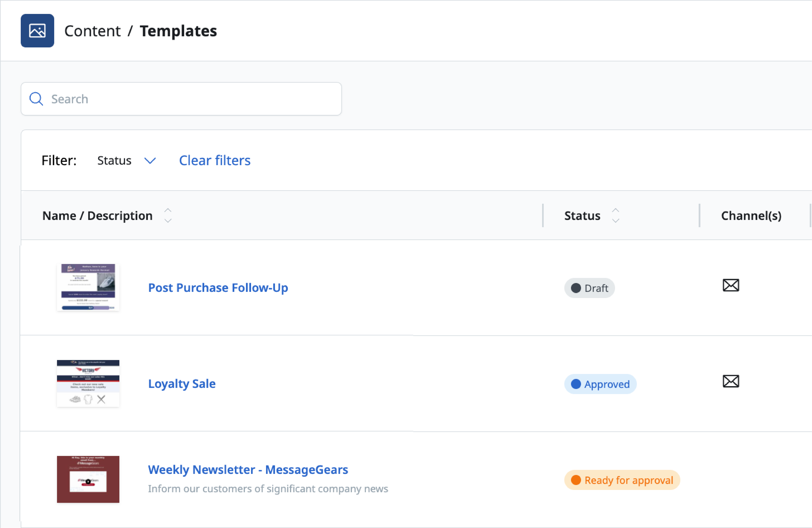Viewport: 812px width, 528px height.
Task: Click the magnifier search icon
Action: (x=36, y=99)
